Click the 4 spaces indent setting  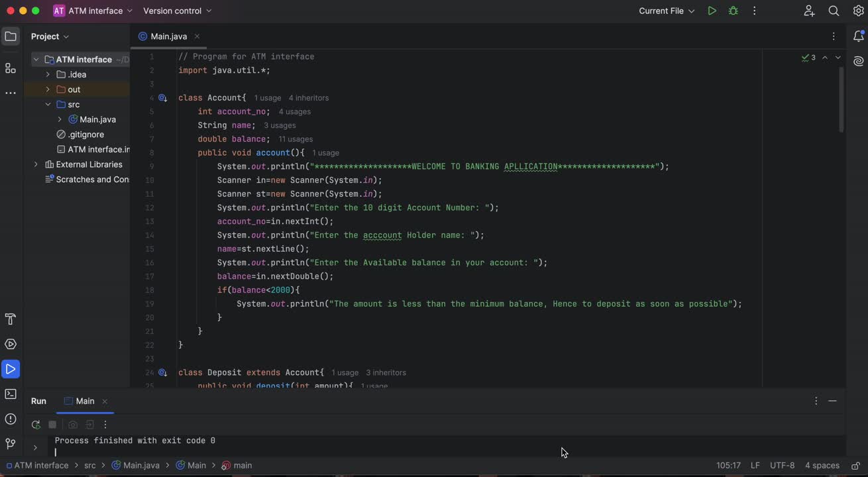[822, 466]
